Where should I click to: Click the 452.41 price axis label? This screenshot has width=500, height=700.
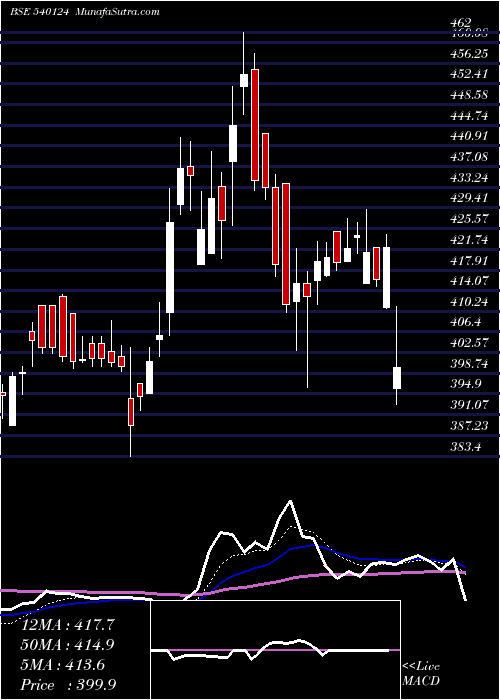pyautogui.click(x=469, y=74)
